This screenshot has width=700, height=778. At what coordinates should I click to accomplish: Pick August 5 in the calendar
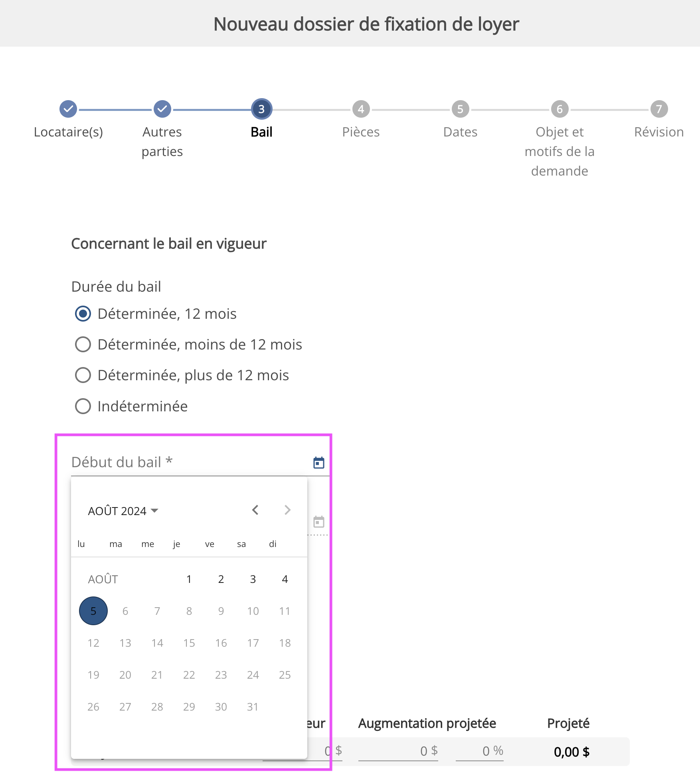pos(93,611)
